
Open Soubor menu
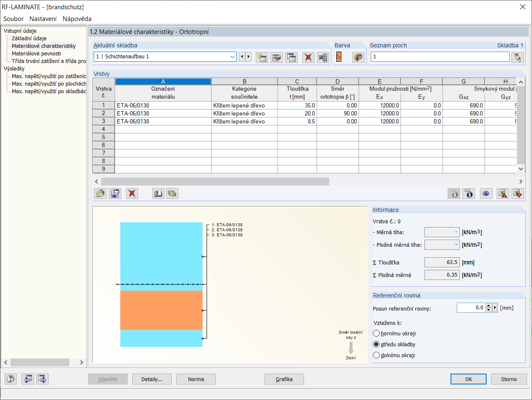pos(13,19)
